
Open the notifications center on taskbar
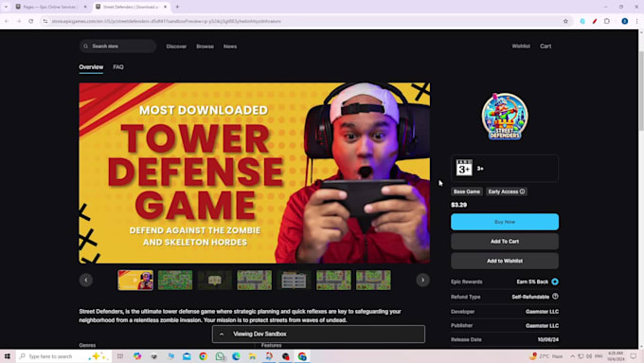tap(634, 356)
